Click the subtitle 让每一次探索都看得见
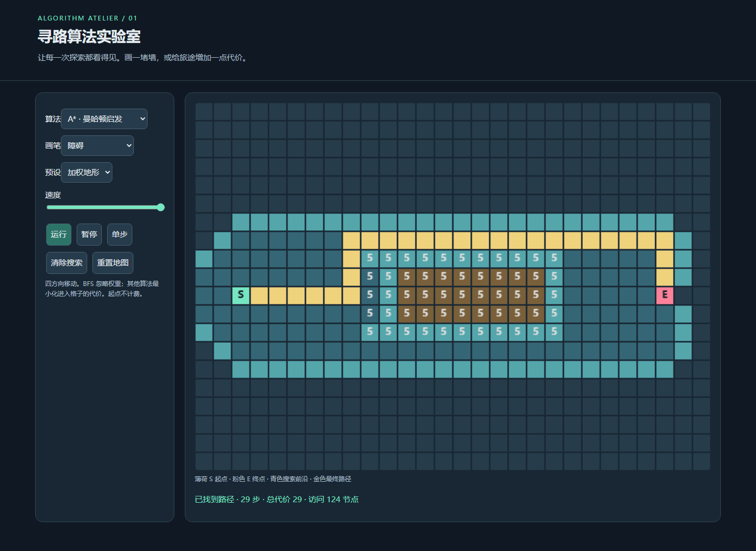This screenshot has width=756, height=551. pyautogui.click(x=143, y=57)
